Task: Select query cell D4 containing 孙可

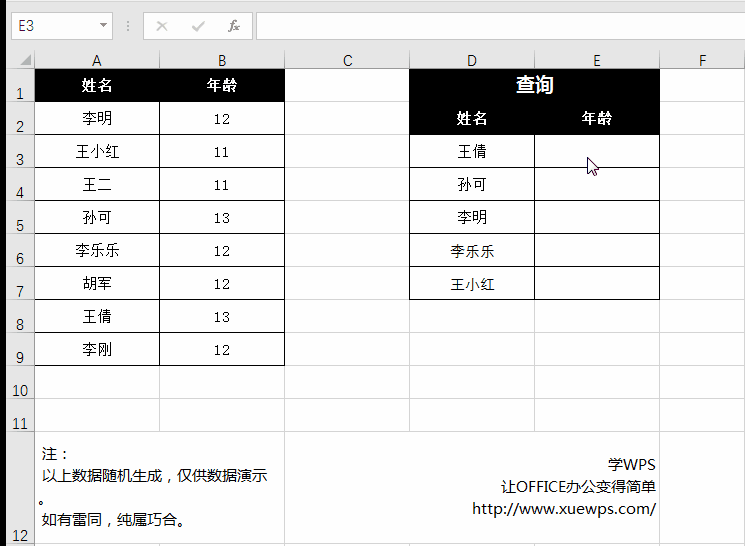Action: pyautogui.click(x=472, y=184)
